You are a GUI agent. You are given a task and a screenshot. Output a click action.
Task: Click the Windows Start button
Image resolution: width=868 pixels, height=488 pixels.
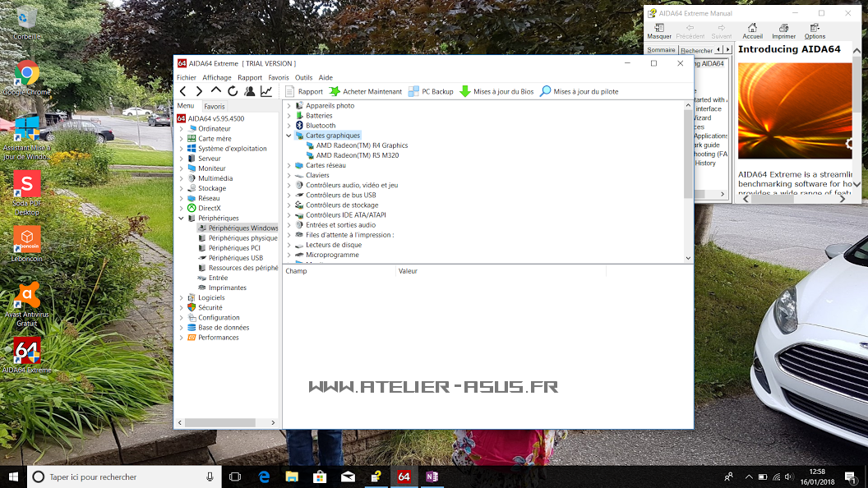tap(13, 476)
